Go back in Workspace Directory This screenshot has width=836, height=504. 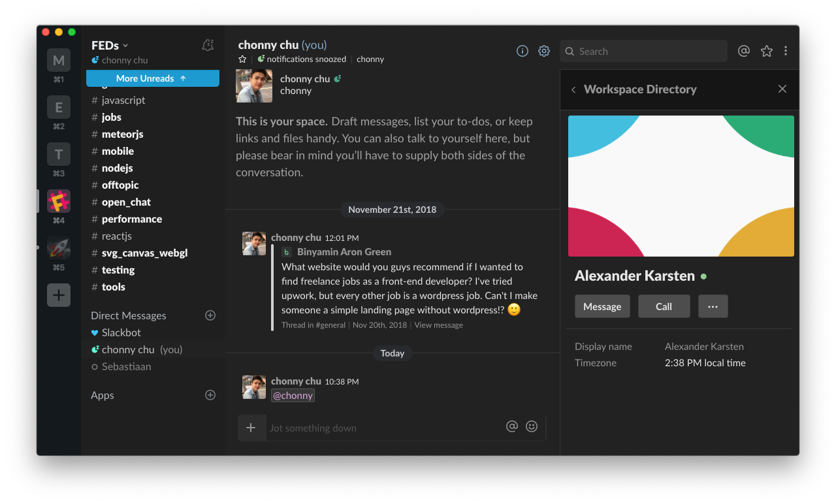point(573,89)
